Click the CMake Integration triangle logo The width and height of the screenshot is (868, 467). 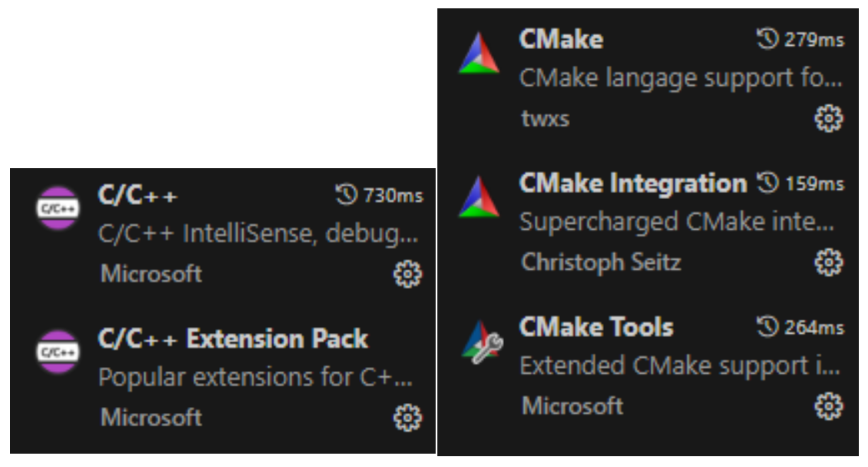[x=479, y=197]
